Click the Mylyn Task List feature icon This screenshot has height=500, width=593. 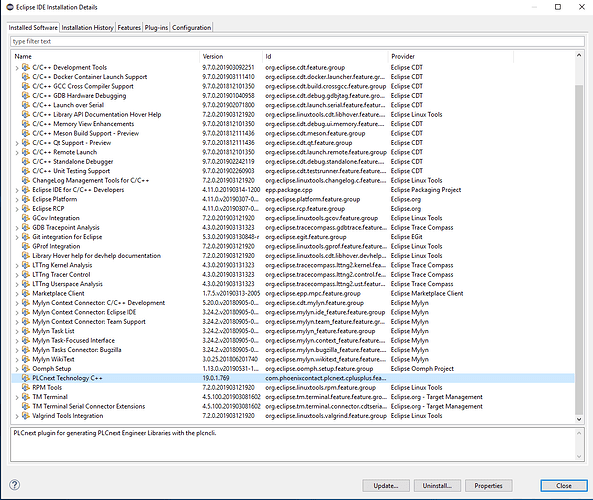[x=26, y=331]
